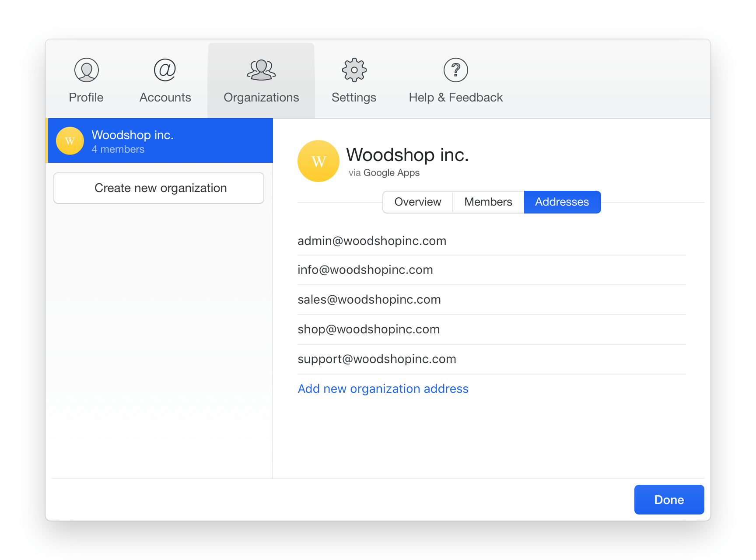Image resolution: width=756 pixels, height=560 pixels.
Task: Click Add new organization address link
Action: (383, 388)
